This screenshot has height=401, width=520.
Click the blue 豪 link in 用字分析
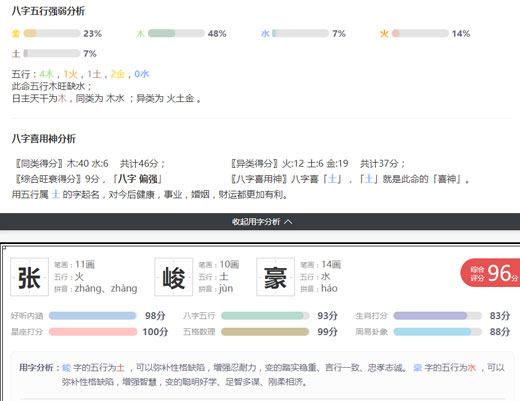tap(417, 368)
